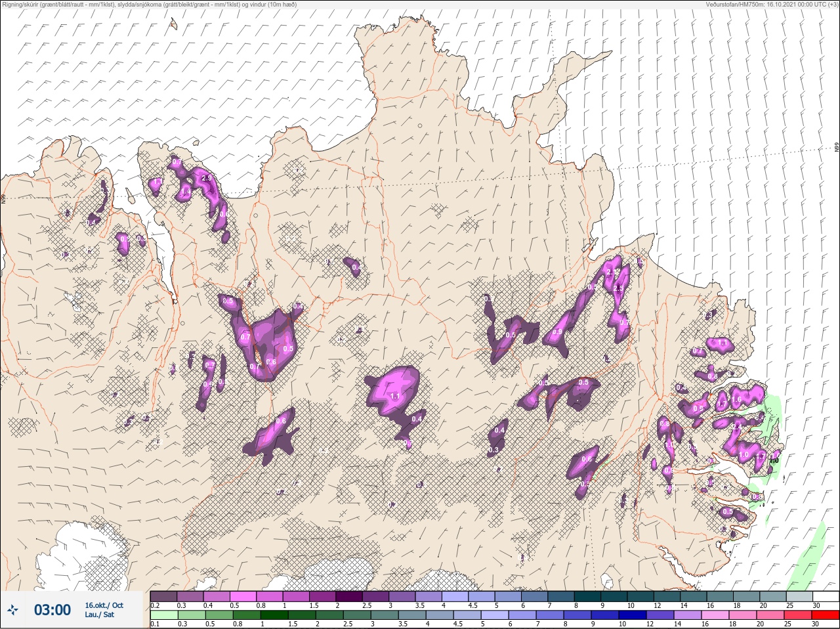Screen dimensions: 840x629
Task: Click the 03:00 forecast time display
Action: 52,610
